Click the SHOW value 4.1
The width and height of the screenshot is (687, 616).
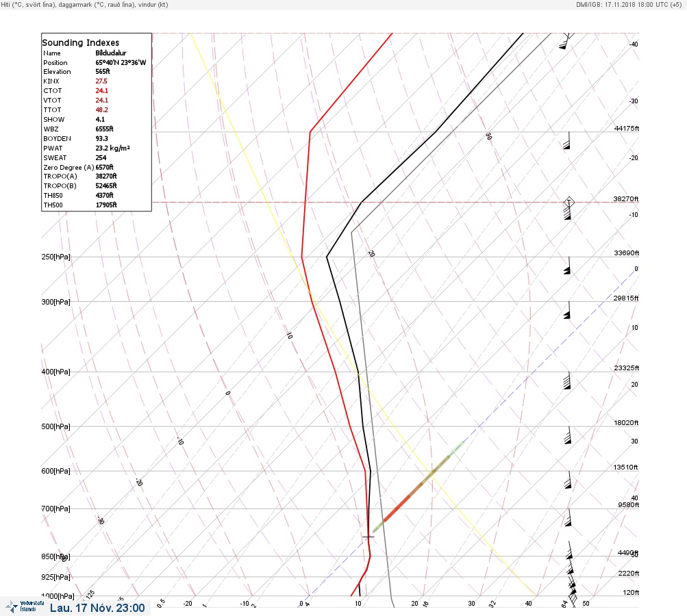[100, 120]
